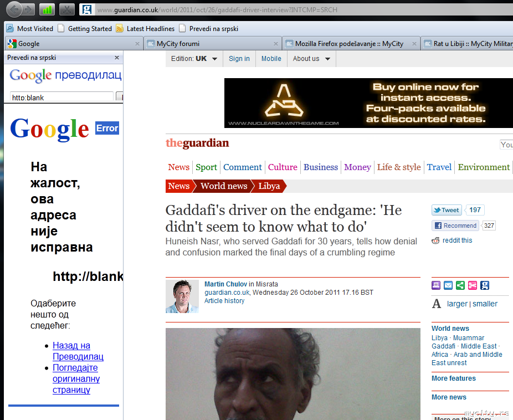Open the guardian.co.uk byline link

coord(227,292)
